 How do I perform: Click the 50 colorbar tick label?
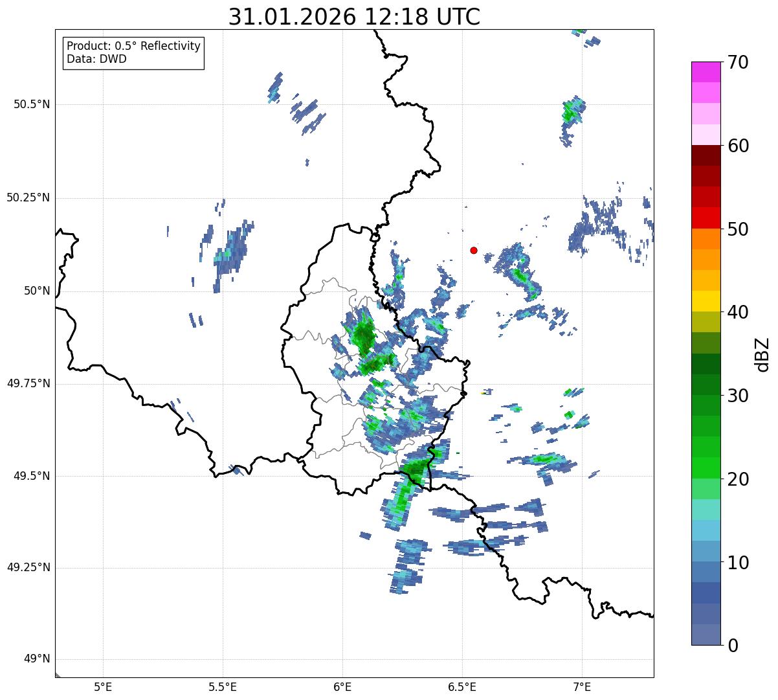tap(738, 229)
